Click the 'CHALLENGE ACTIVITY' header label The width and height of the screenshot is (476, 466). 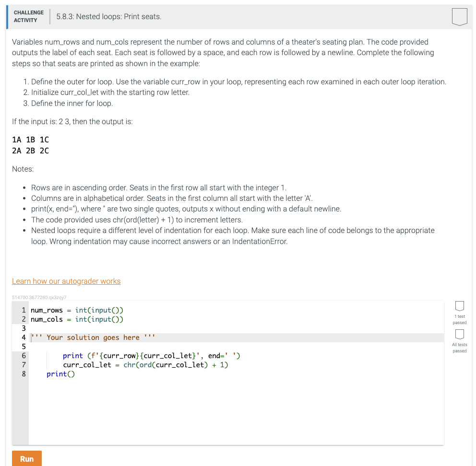[x=28, y=16]
